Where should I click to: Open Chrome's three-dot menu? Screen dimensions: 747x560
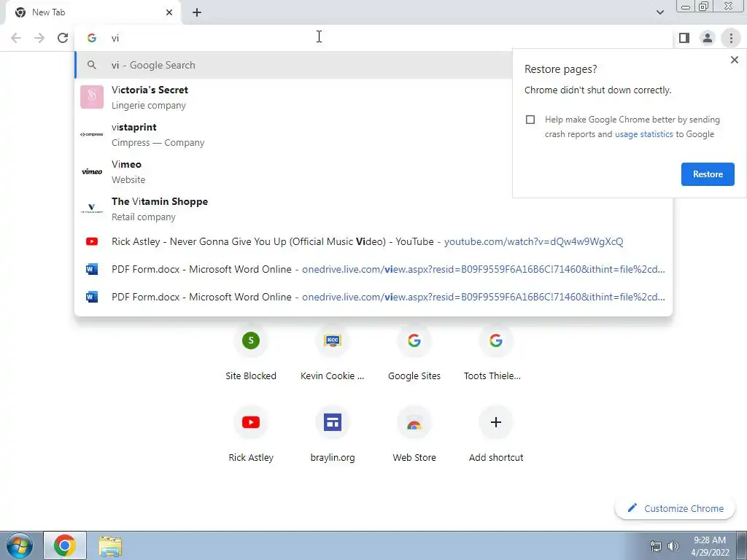pos(731,38)
